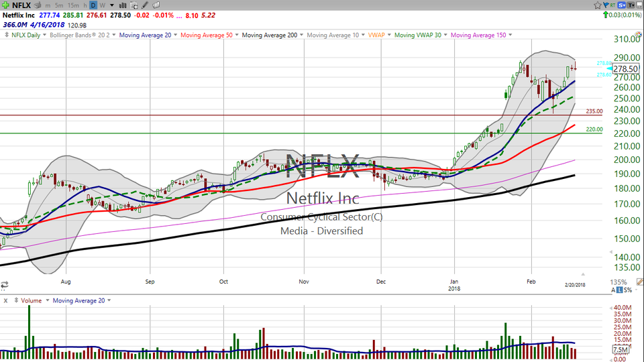Viewport: 644px width, 362px height.
Task: Click the chart color settings icon near 310.00
Action: coord(639,36)
